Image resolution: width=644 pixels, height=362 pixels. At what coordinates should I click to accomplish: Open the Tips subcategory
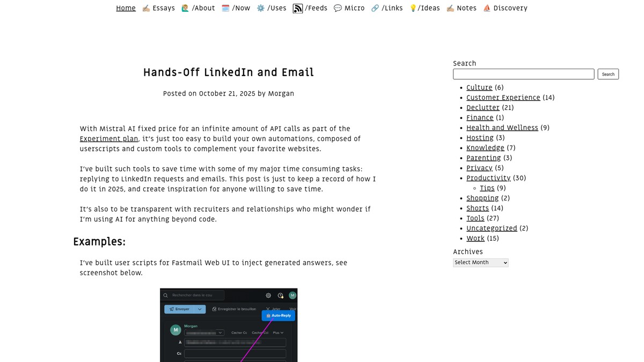click(487, 188)
